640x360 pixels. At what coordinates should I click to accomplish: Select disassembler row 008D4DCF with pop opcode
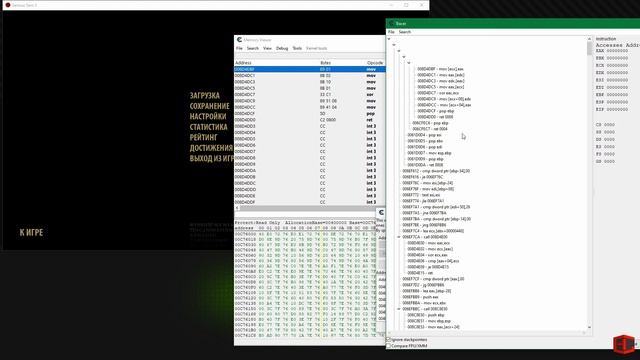[310, 113]
